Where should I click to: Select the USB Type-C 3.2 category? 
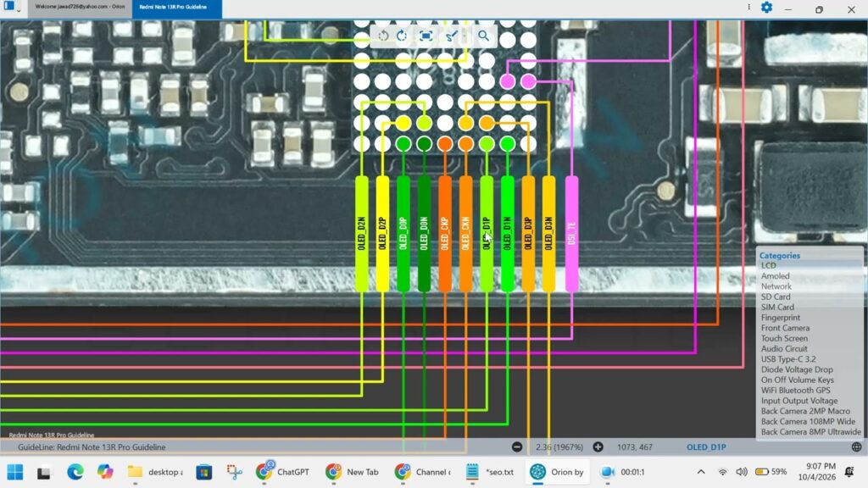[788, 359]
